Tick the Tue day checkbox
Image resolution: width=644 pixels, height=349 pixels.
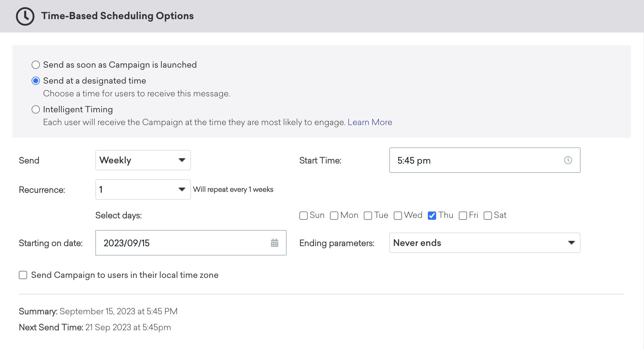(x=368, y=216)
